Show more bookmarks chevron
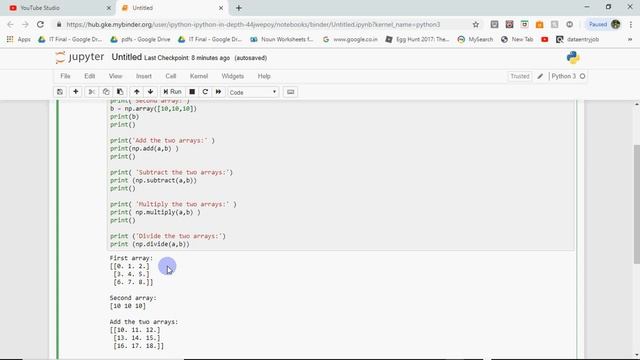640x360 pixels. pos(630,40)
